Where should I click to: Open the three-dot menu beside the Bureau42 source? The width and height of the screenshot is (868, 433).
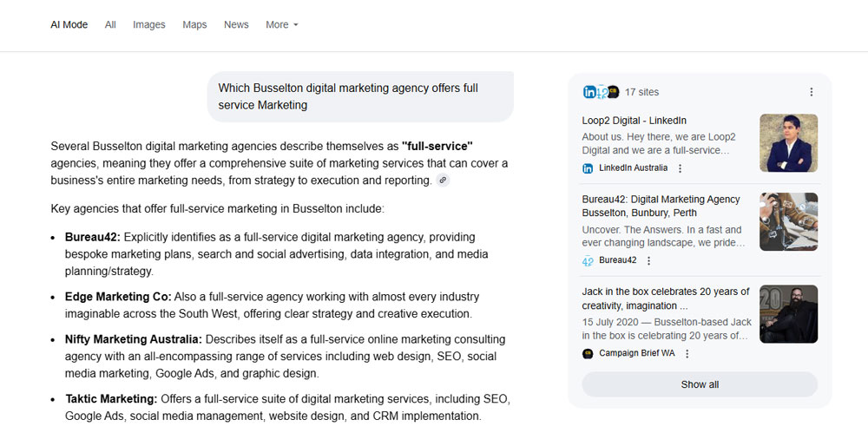(648, 260)
